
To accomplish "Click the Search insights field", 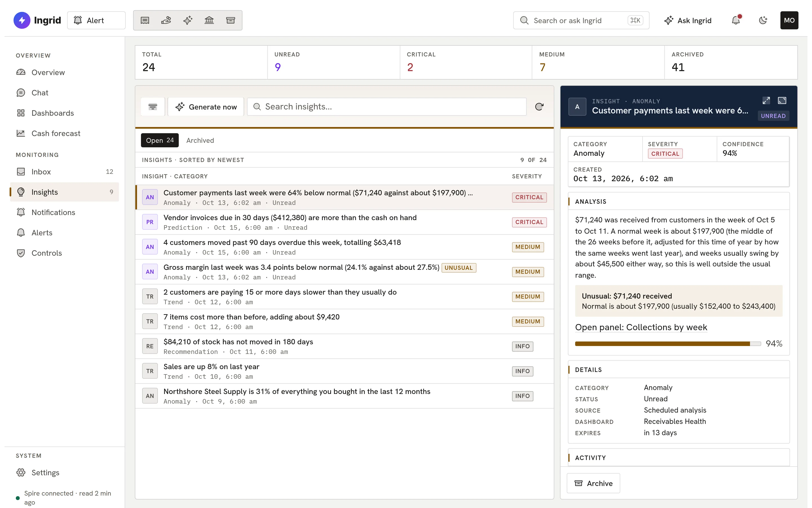I will 387,107.
